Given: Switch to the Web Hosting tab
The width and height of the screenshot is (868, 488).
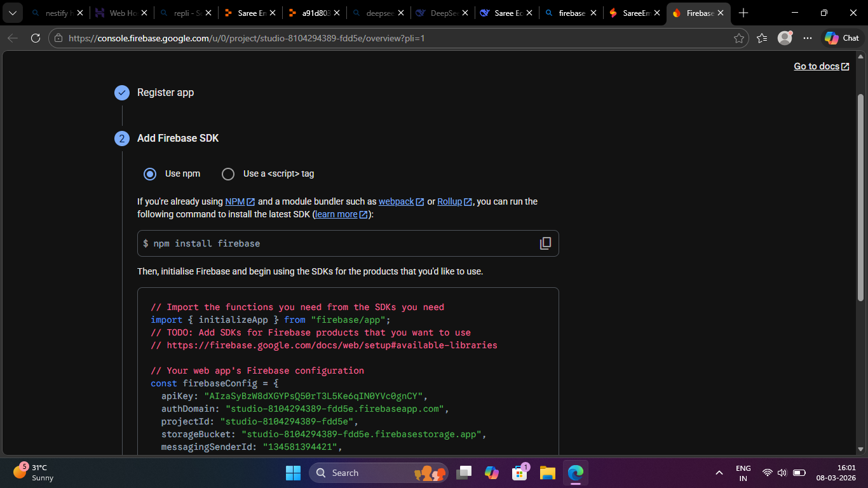Looking at the screenshot, I should (117, 13).
